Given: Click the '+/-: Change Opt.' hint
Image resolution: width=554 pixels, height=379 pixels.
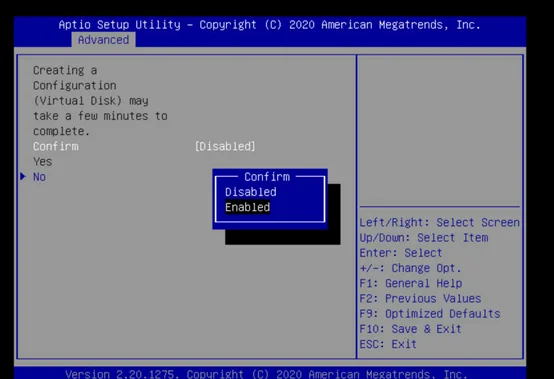Looking at the screenshot, I should point(411,268).
